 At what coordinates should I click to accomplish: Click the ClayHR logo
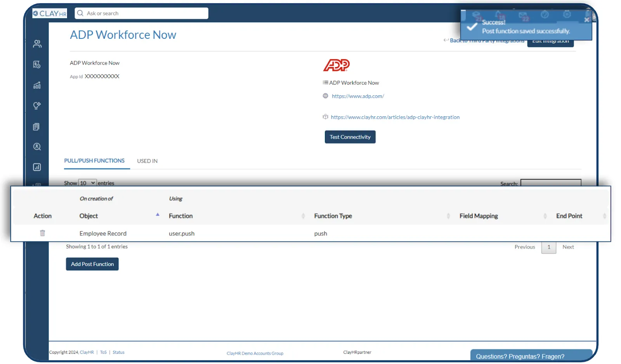50,14
